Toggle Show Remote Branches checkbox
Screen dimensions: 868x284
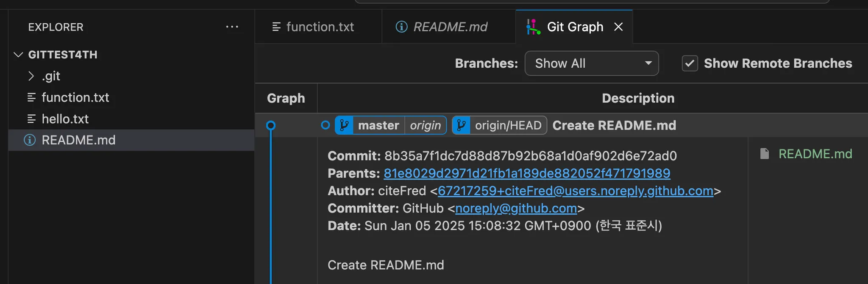point(690,63)
